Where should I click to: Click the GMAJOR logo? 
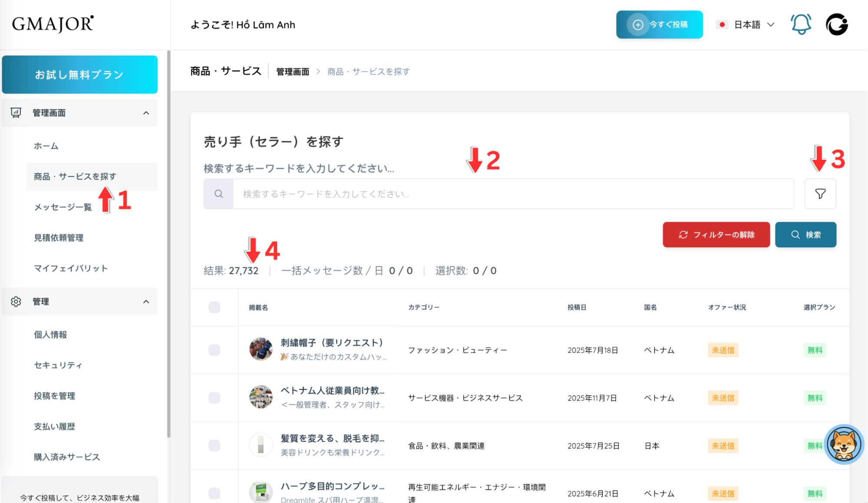click(x=53, y=24)
